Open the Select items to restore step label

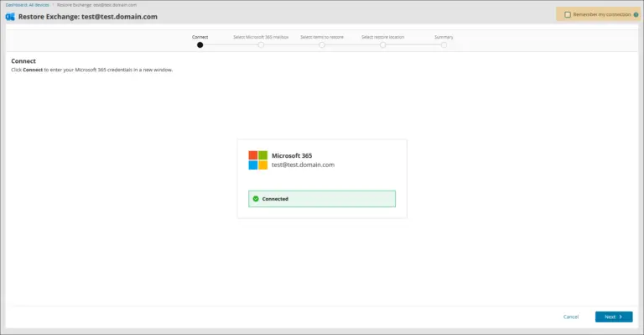point(322,37)
